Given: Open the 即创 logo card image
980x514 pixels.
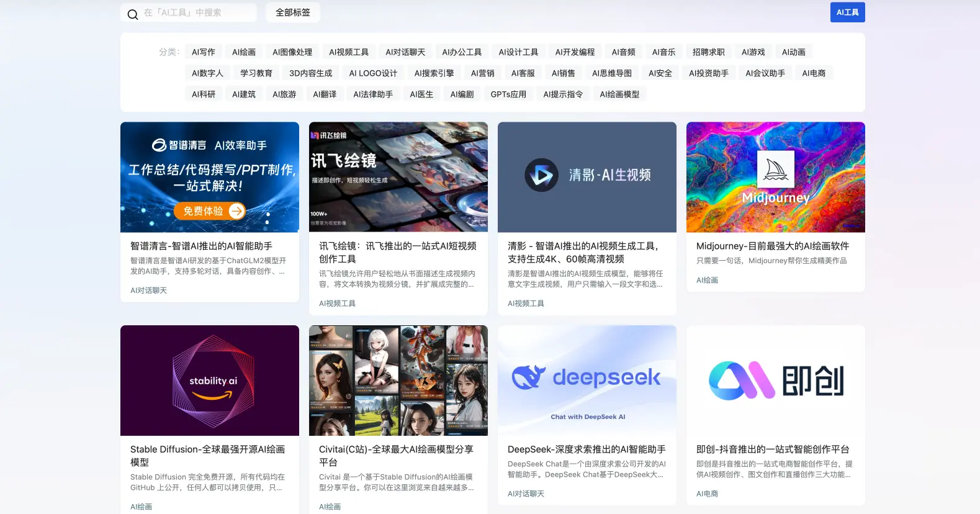Looking at the screenshot, I should (776, 381).
